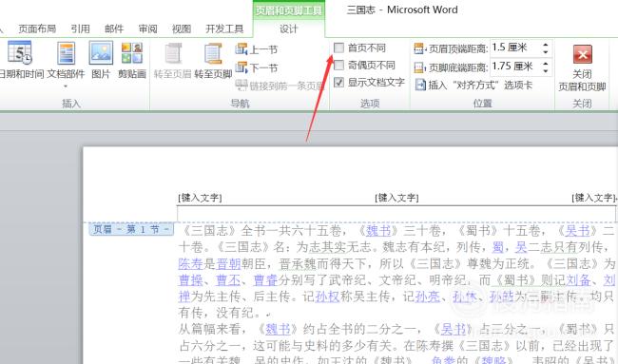Open the 开发工具 developer tab
The image size is (618, 364).
224,29
